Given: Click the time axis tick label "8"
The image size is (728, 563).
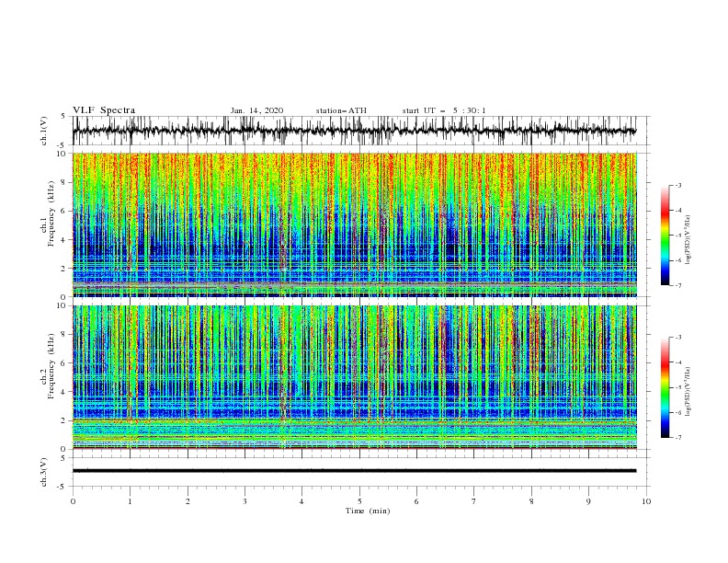Looking at the screenshot, I should coord(531,501).
